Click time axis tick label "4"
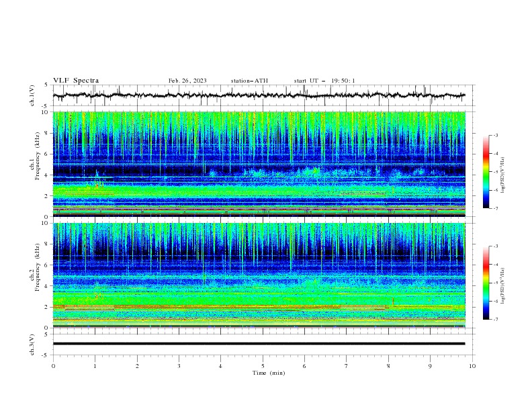This screenshot has width=532, height=411. pos(220,366)
